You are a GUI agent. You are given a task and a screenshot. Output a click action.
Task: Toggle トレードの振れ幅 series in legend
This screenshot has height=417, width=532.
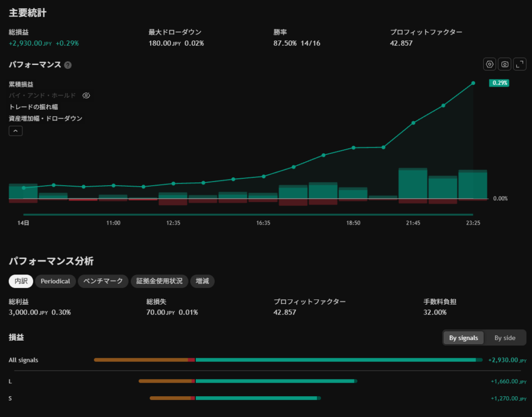tap(33, 107)
